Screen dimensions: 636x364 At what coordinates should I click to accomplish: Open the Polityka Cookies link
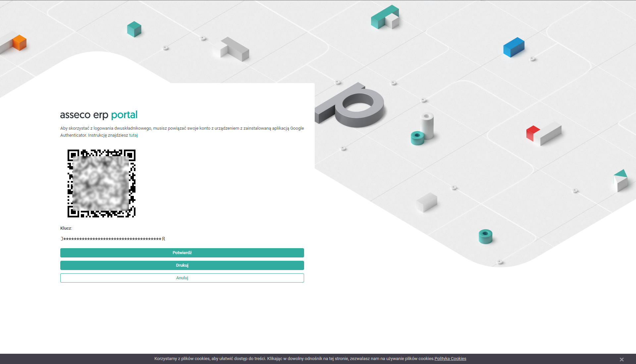point(450,359)
